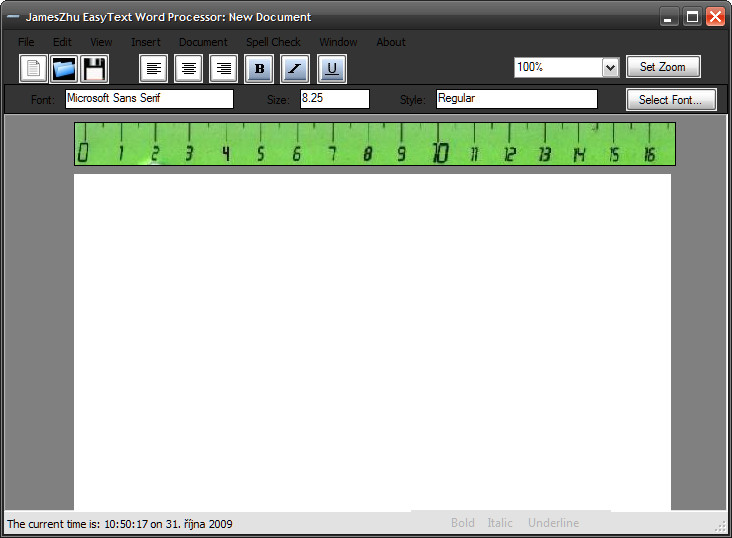Click the Underline indicator in the status bar
Image resolution: width=732 pixels, height=538 pixels.
[x=553, y=523]
